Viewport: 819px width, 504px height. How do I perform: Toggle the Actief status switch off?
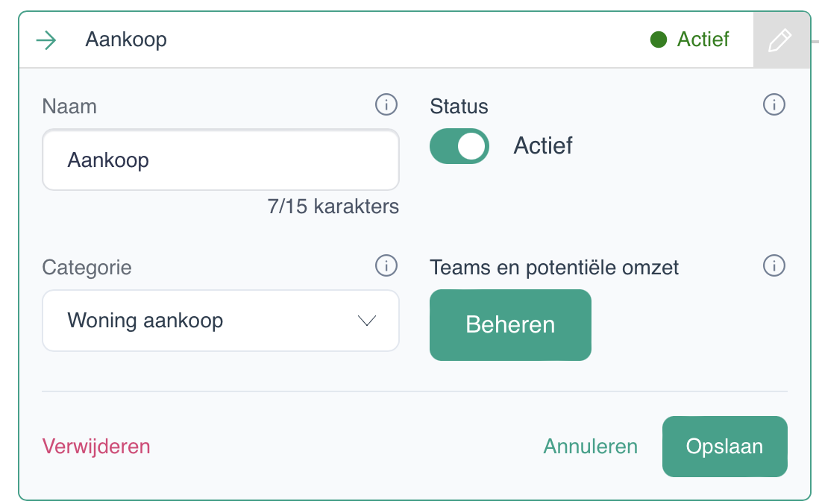pos(459,146)
